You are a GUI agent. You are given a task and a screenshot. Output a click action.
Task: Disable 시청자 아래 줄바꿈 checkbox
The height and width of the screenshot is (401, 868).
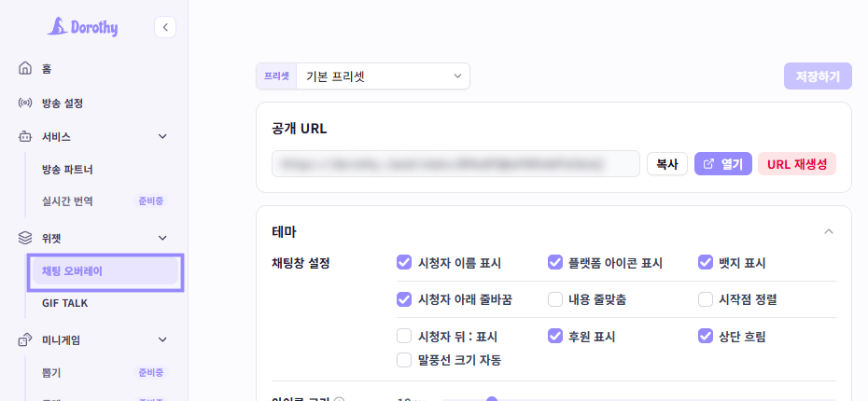(404, 299)
